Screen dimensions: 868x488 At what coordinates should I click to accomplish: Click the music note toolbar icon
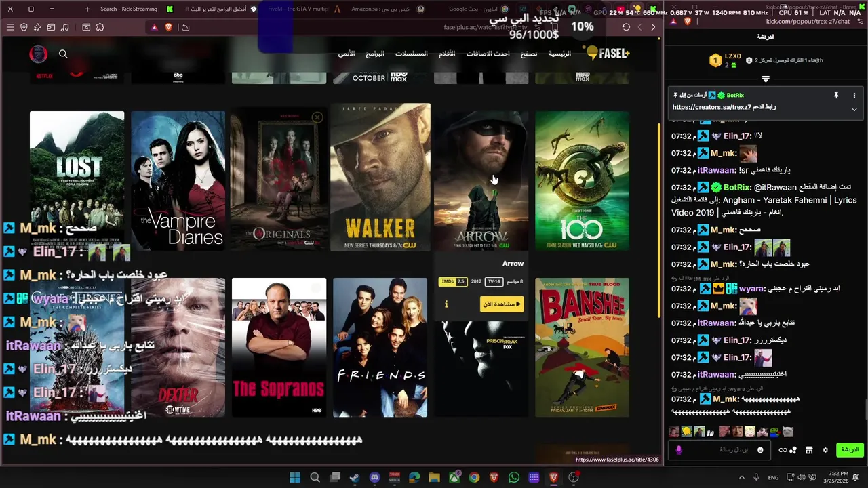coord(64,27)
